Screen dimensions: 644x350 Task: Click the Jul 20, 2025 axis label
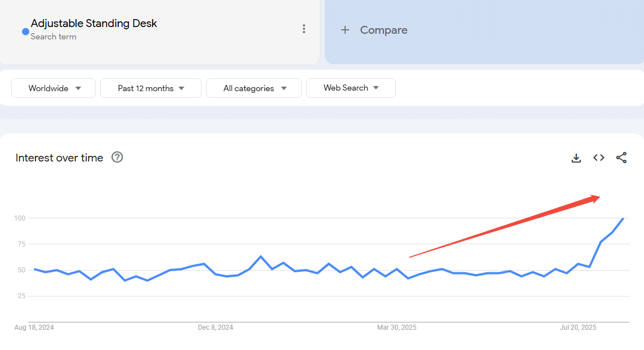(578, 327)
